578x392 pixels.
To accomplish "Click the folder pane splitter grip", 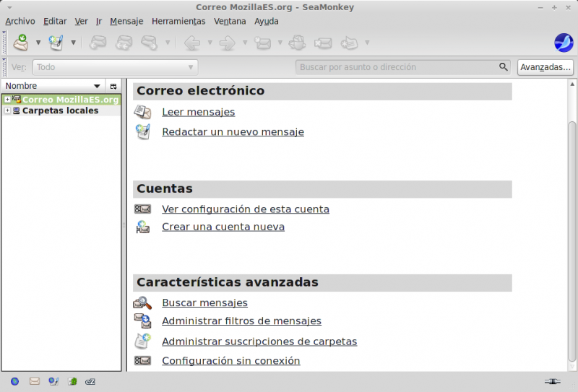I will click(124, 225).
